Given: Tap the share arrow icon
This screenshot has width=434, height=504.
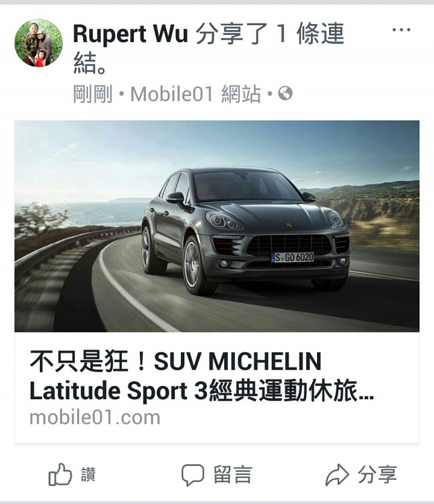Looking at the screenshot, I should tap(337, 474).
